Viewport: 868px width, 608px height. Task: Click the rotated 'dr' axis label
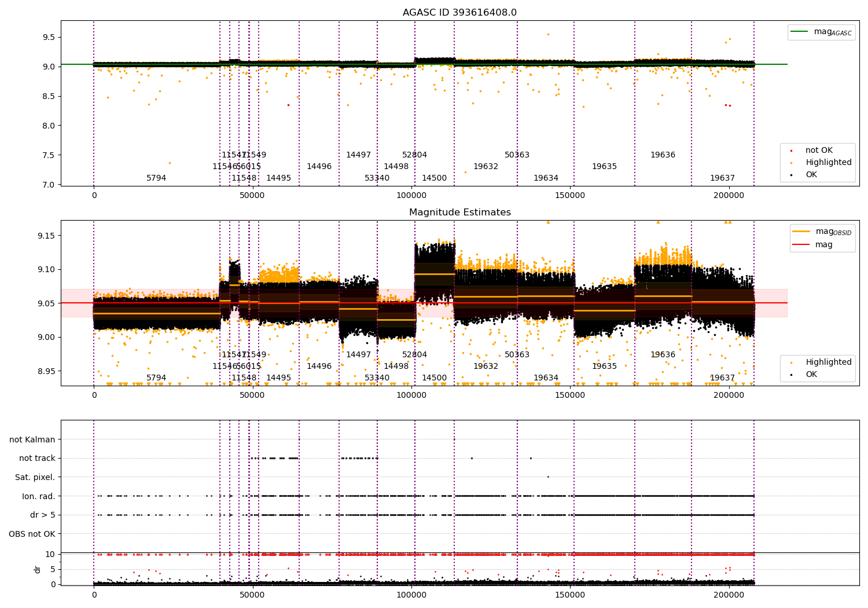pos(38,569)
